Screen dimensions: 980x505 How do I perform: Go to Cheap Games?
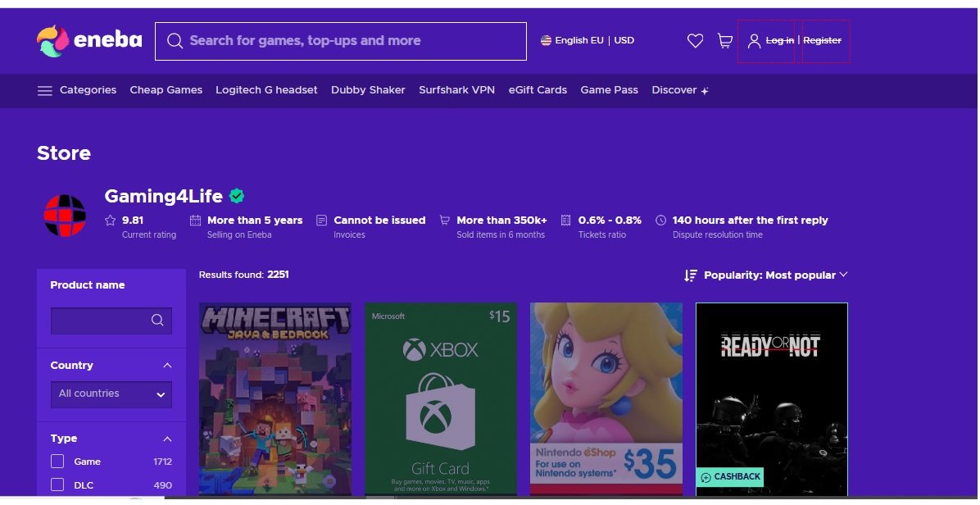pyautogui.click(x=166, y=90)
